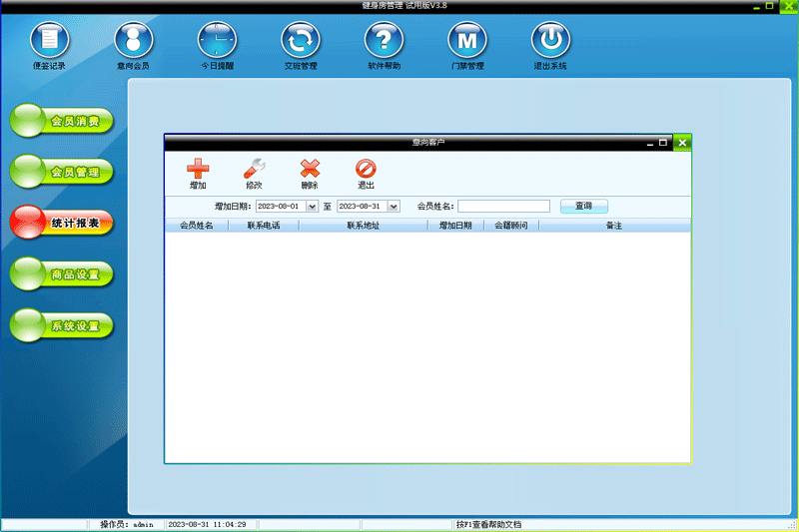This screenshot has height=532, width=799.
Task: Open the 门禁管理 access control icon
Action: (x=467, y=40)
